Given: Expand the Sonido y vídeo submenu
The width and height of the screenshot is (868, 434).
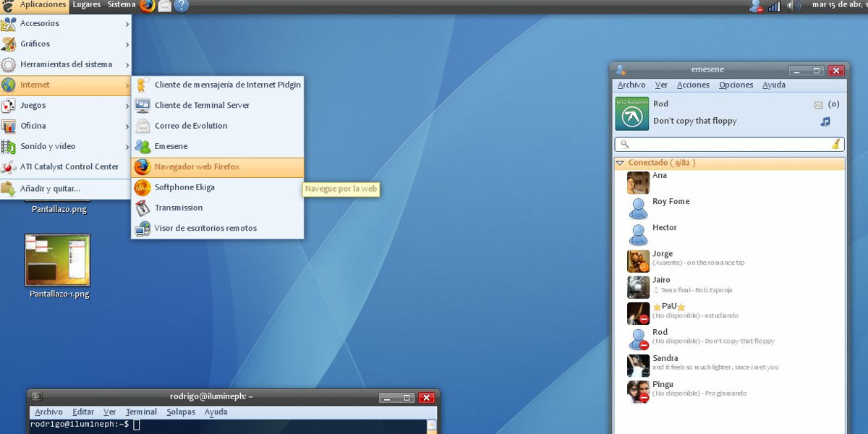Looking at the screenshot, I should [65, 146].
